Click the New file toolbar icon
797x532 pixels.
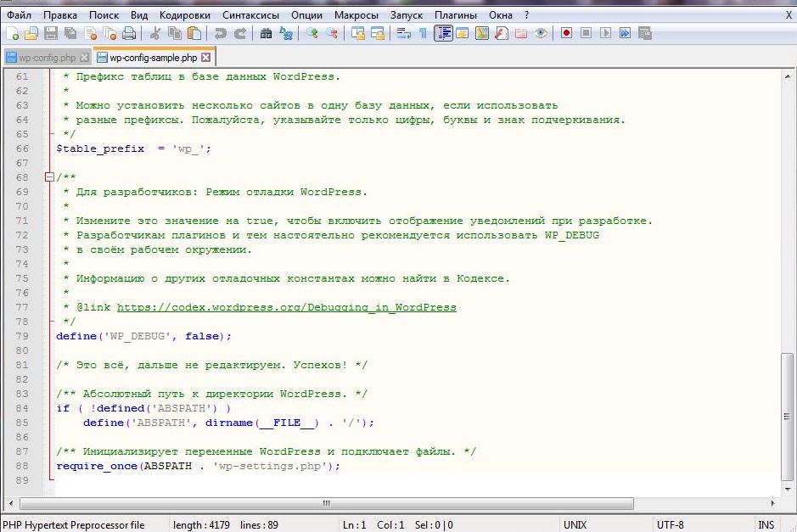12,34
